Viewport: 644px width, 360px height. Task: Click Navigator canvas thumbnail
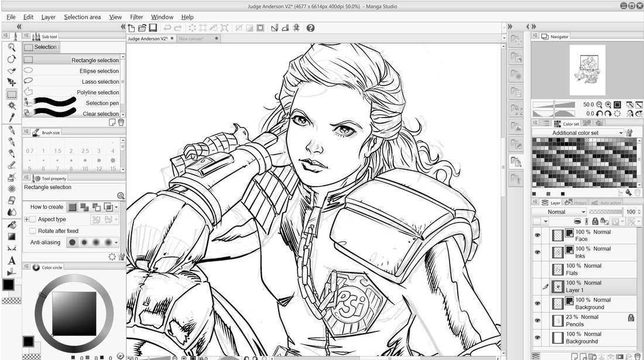pyautogui.click(x=587, y=70)
